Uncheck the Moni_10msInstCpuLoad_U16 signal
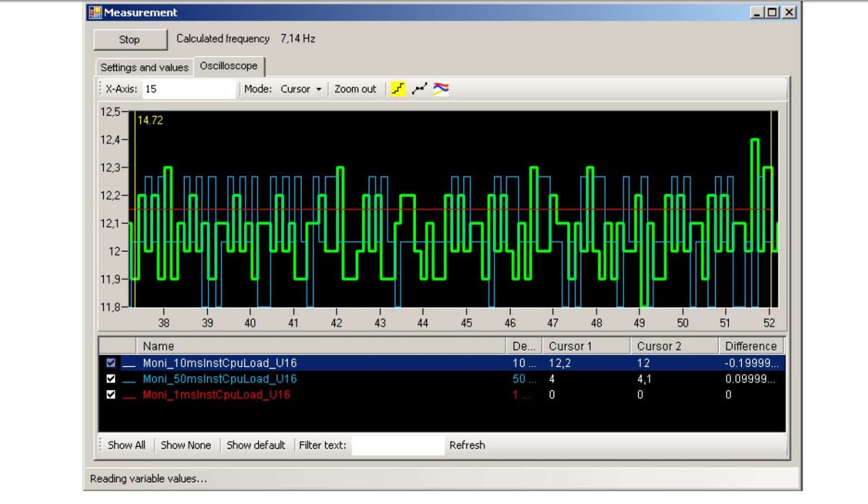 point(111,364)
